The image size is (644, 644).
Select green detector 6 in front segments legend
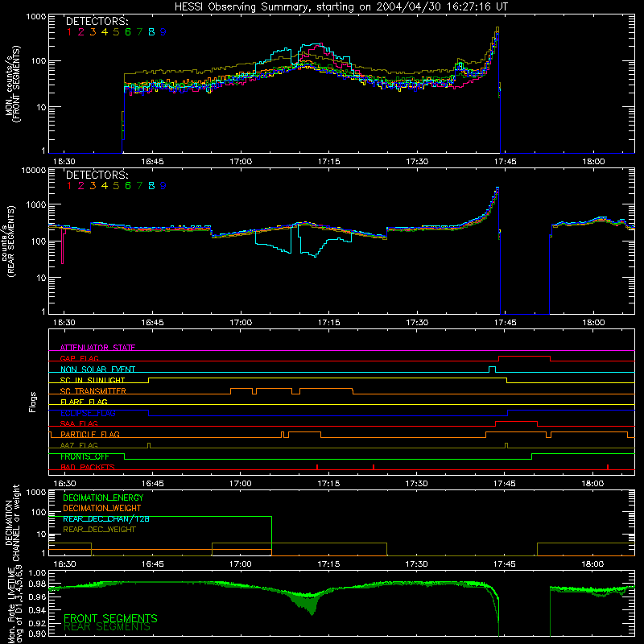128,32
